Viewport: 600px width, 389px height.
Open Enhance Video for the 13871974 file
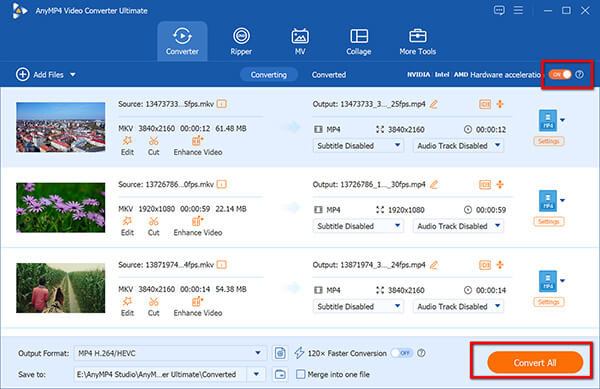click(x=197, y=306)
